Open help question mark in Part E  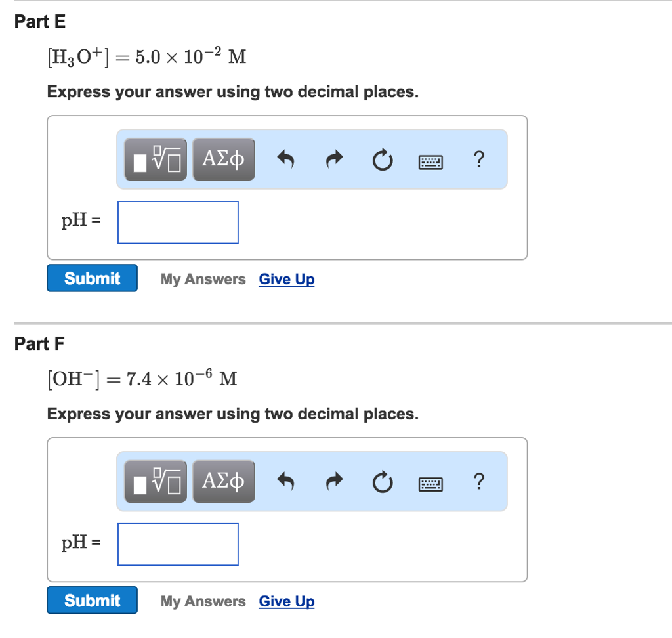(x=479, y=159)
